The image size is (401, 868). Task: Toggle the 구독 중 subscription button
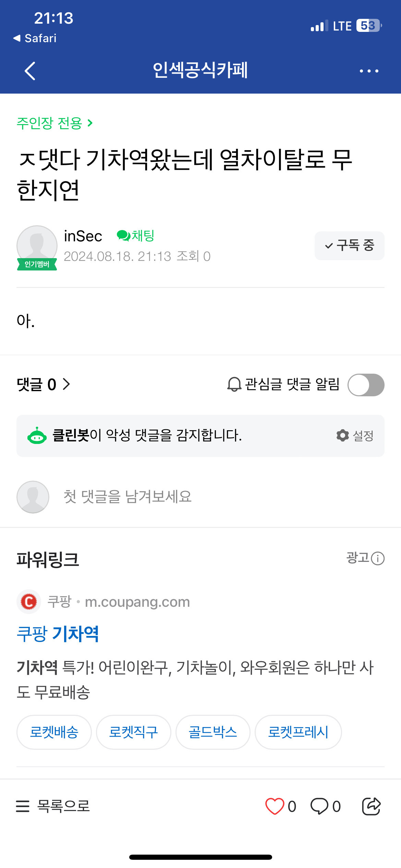click(349, 245)
